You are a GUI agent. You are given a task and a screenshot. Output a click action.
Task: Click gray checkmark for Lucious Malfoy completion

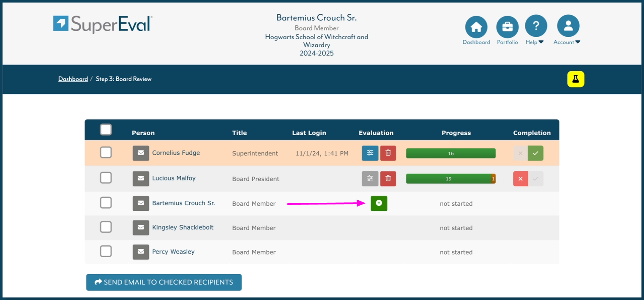pyautogui.click(x=535, y=179)
